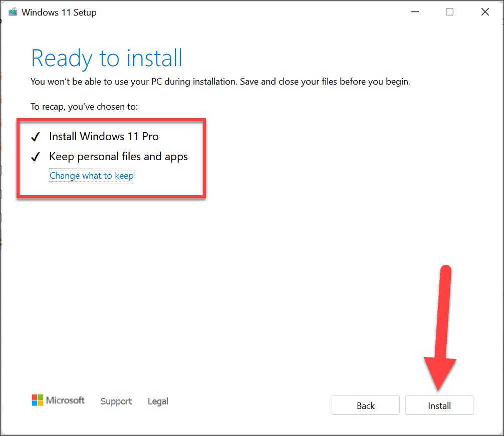Viewport: 504px width, 436px height.
Task: Open the Legal information page
Action: [157, 401]
